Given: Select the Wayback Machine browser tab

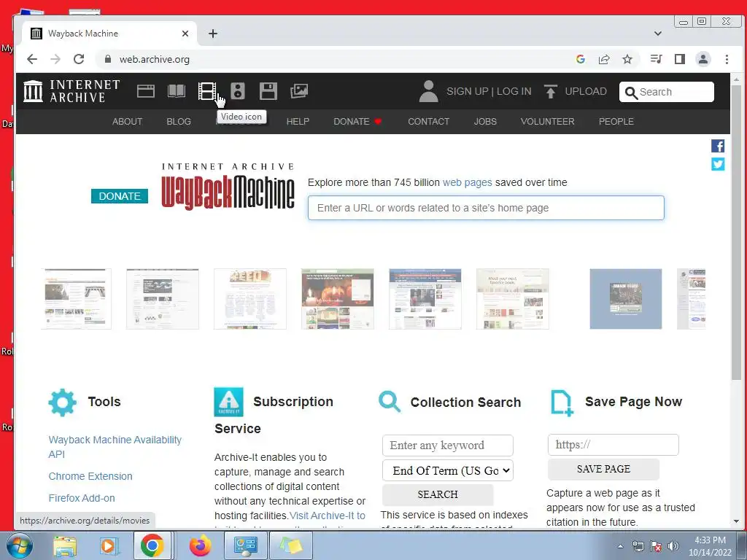Looking at the screenshot, I should [x=109, y=34].
